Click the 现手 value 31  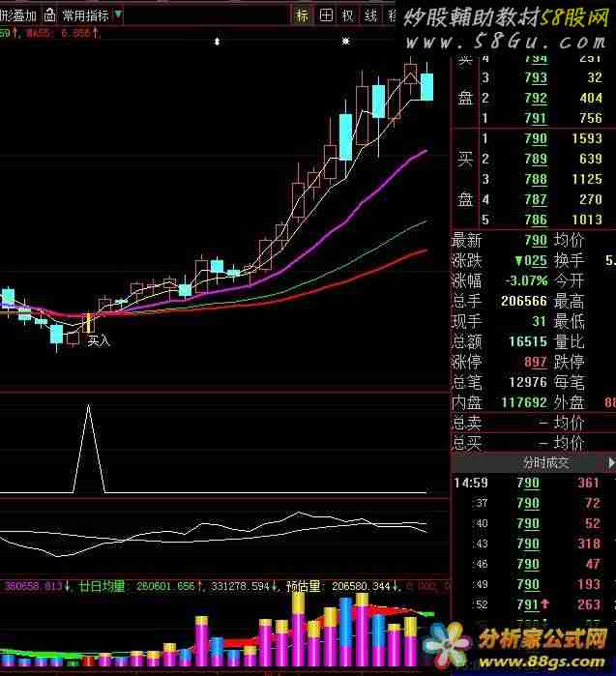[539, 321]
